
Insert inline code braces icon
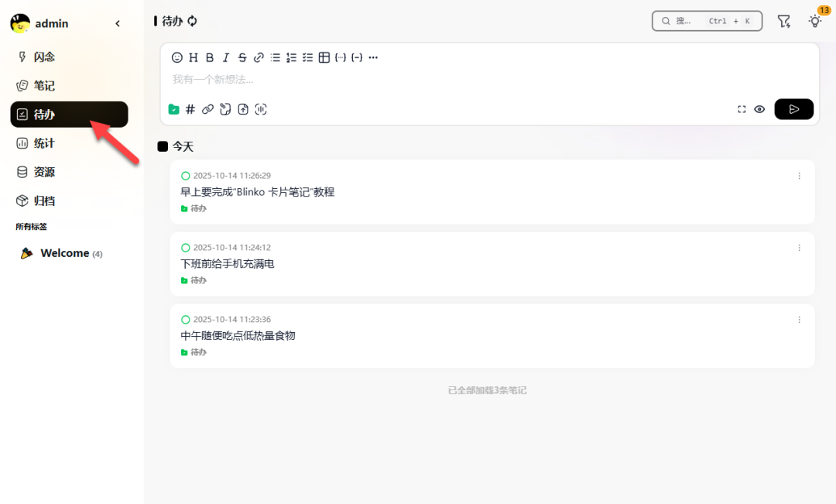pyautogui.click(x=340, y=57)
